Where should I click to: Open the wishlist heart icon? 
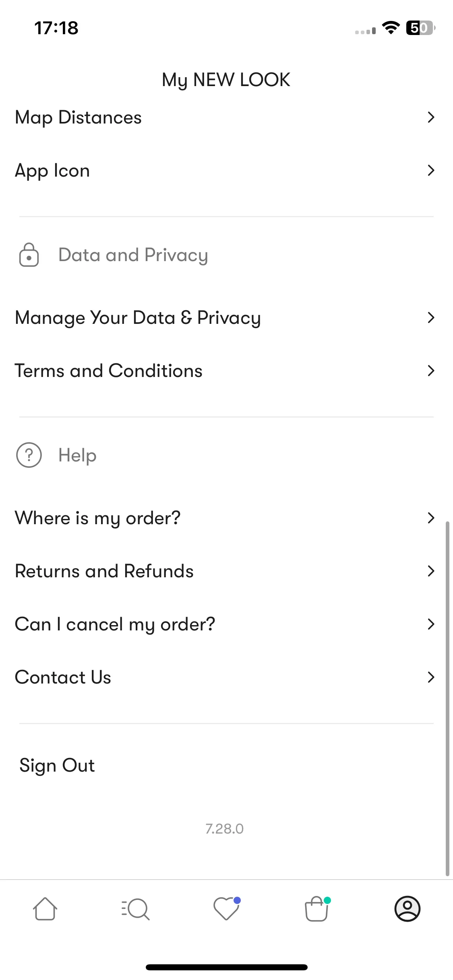227,908
